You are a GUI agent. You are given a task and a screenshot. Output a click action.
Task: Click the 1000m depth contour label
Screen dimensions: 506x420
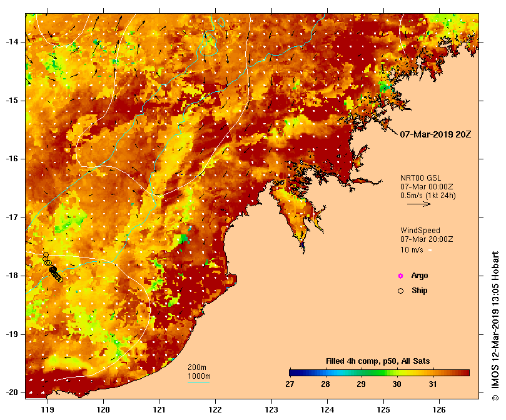(x=199, y=376)
